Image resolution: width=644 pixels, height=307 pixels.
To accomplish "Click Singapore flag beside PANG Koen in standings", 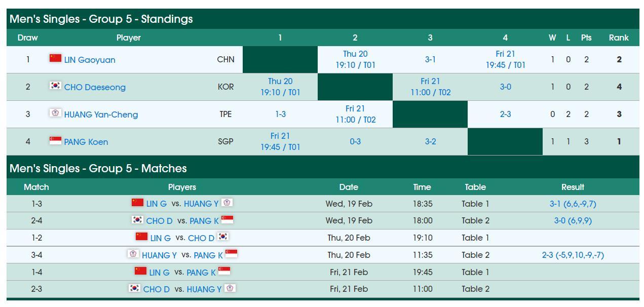I will [x=55, y=140].
